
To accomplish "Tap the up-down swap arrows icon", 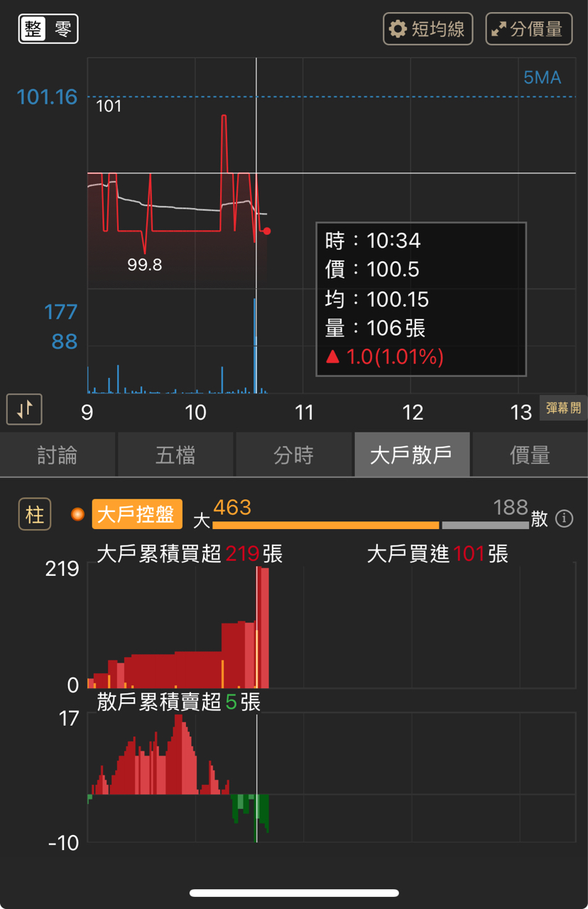I will point(25,409).
